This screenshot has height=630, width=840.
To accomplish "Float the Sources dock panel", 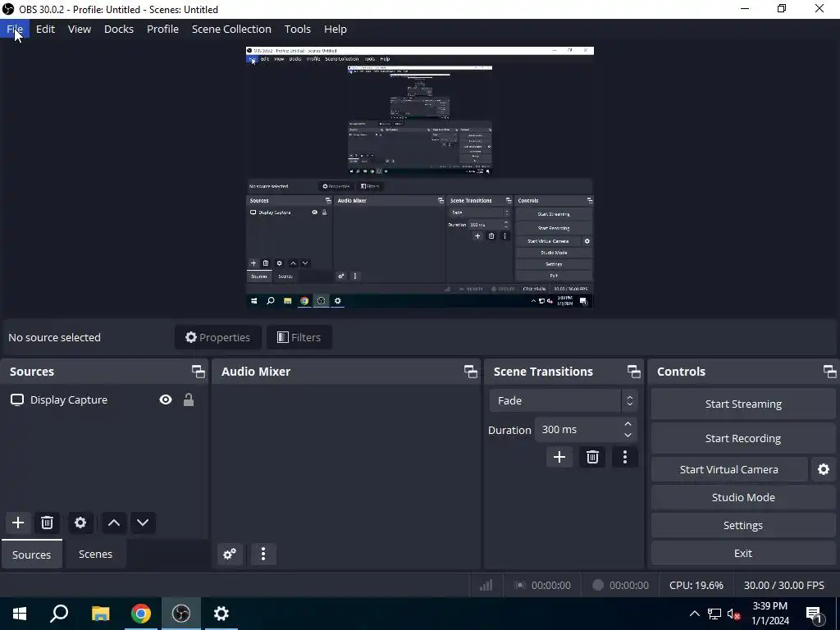I will tap(199, 372).
